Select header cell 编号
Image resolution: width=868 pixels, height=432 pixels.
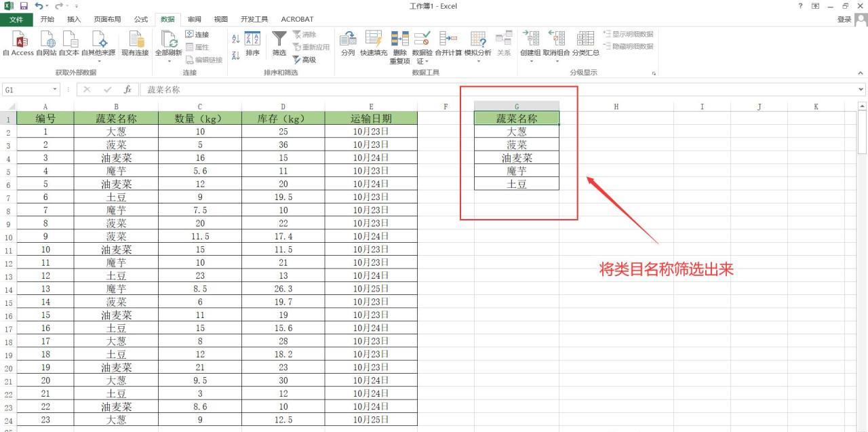tap(45, 119)
